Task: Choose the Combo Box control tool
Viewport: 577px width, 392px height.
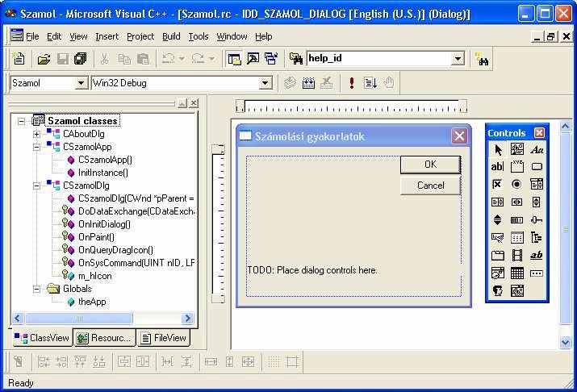Action: (537, 184)
